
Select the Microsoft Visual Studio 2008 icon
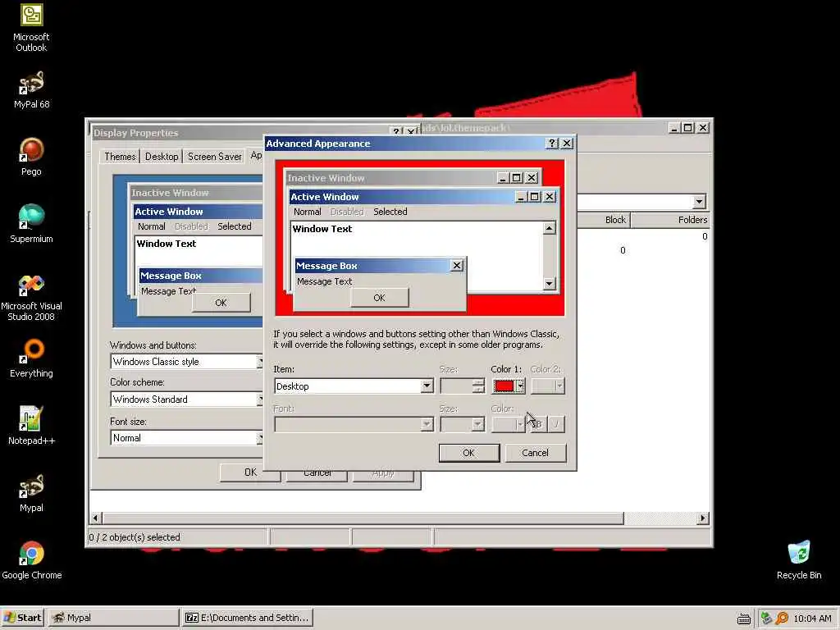click(x=31, y=297)
